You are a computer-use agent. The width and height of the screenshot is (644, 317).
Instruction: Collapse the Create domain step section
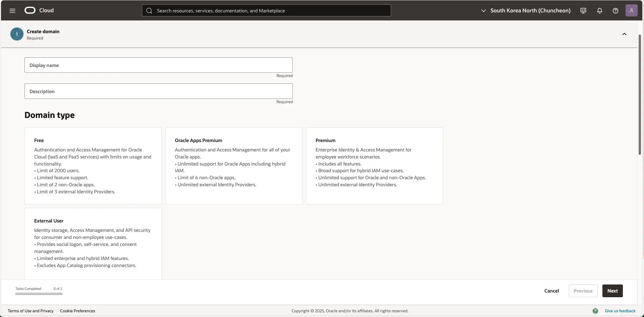624,34
